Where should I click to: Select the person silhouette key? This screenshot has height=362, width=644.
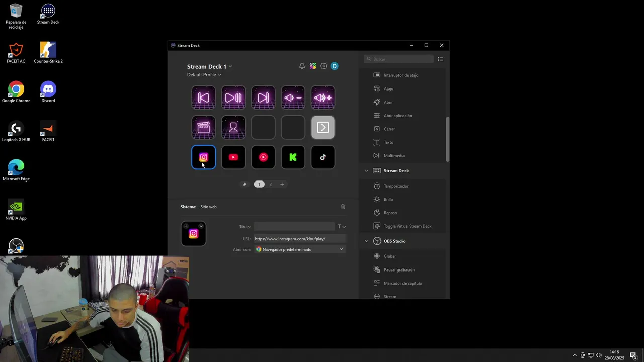[x=233, y=127]
